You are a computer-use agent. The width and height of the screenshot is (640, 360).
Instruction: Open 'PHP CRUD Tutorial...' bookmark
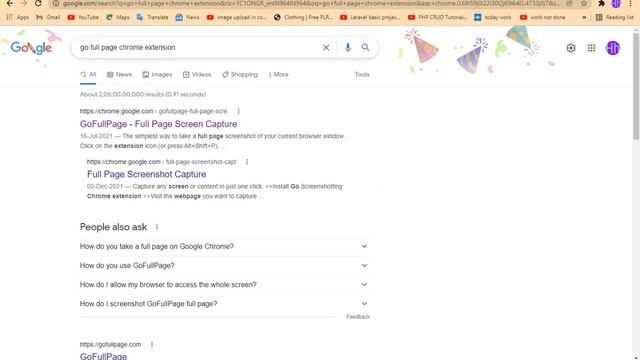[x=437, y=17]
